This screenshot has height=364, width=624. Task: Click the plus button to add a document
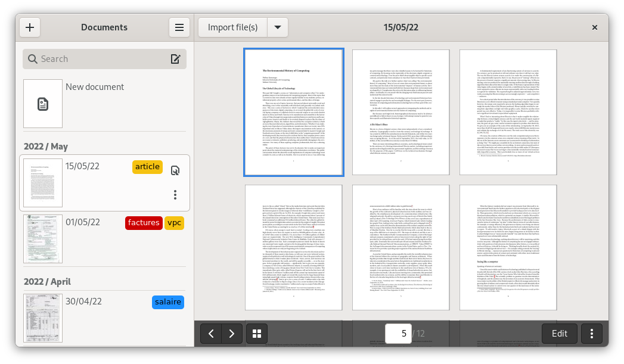pos(30,27)
